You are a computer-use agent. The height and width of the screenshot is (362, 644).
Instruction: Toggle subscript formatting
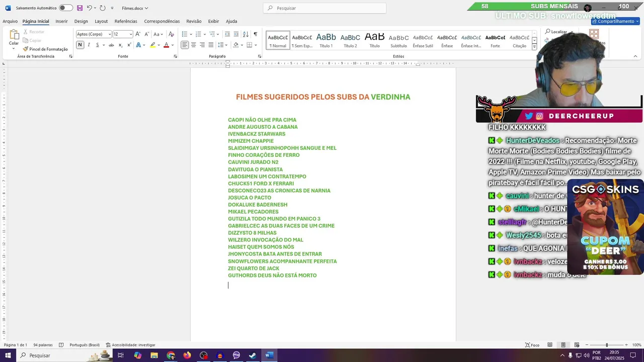120,45
